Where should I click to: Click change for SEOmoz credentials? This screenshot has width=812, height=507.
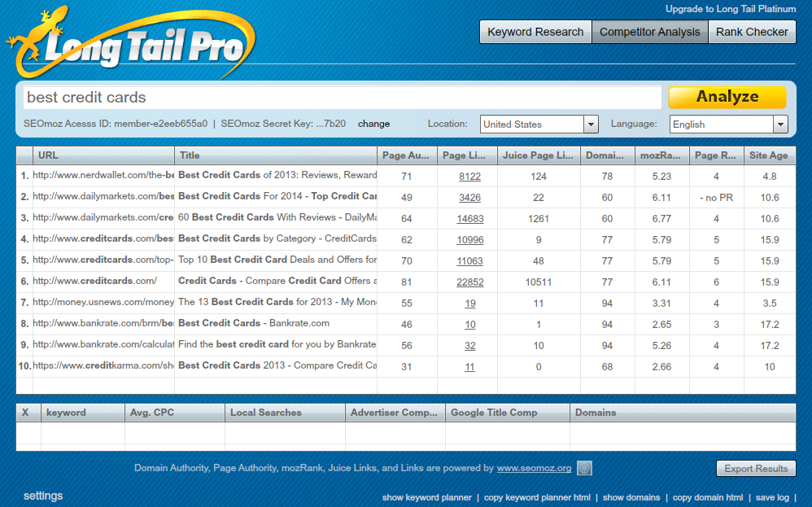tap(373, 124)
